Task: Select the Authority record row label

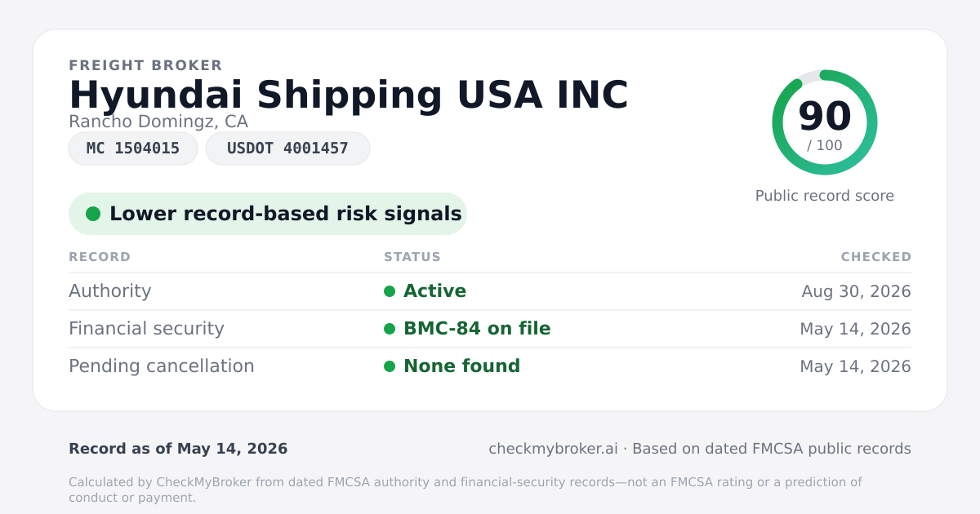Action: (110, 291)
